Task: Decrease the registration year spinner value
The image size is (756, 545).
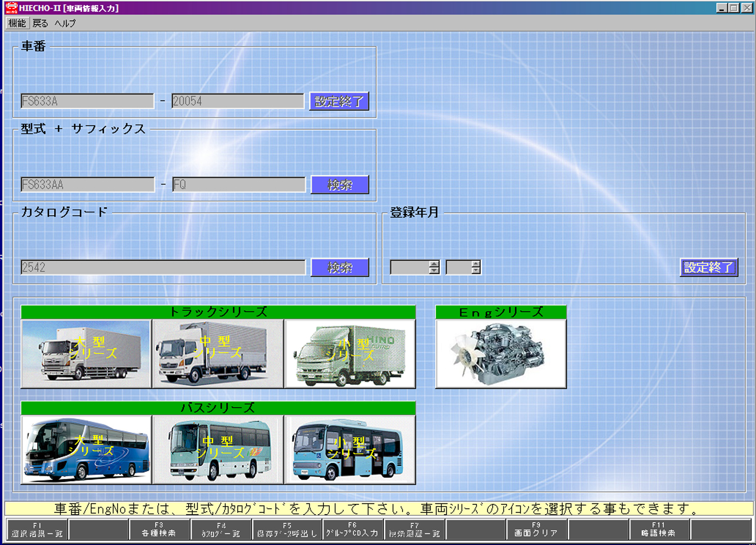Action: (434, 271)
